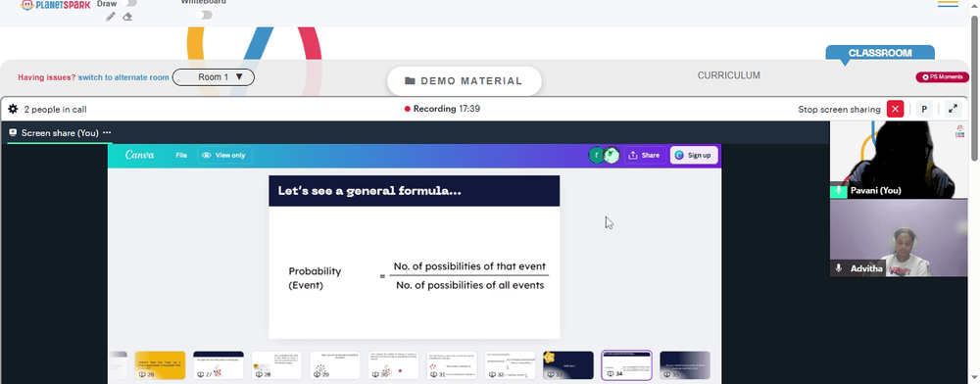980x384 pixels.
Task: Switch to the Classroom tab
Action: pyautogui.click(x=880, y=53)
